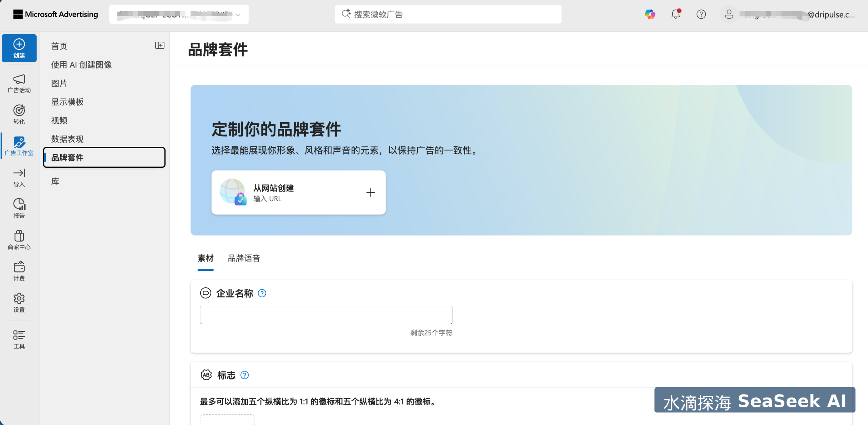The image size is (868, 425).
Task: Show the 企业名称 help tooltip
Action: 262,293
